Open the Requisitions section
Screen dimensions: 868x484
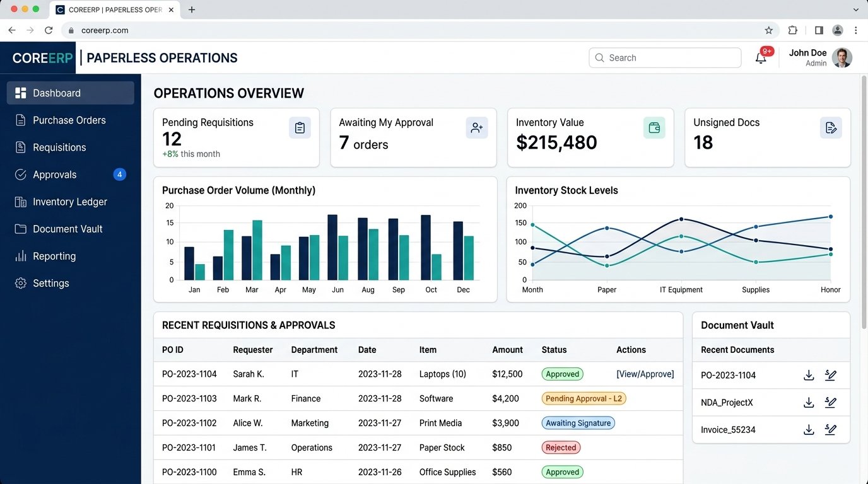[x=71, y=147]
